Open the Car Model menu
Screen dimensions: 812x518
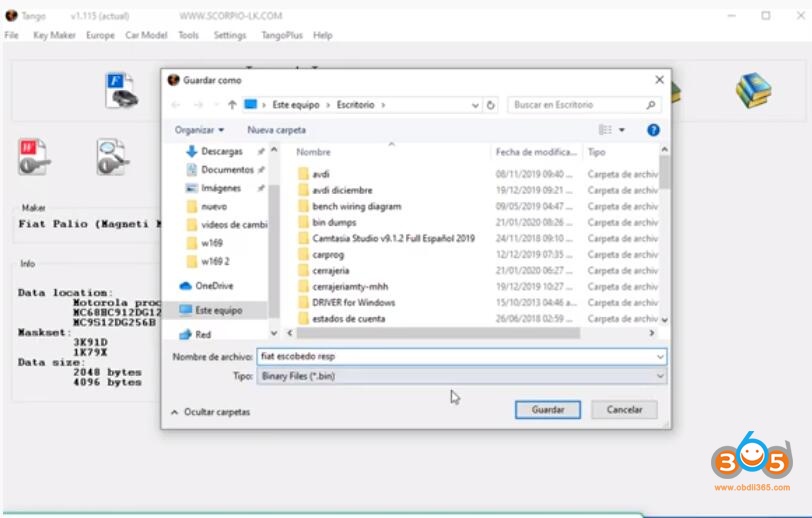point(146,35)
